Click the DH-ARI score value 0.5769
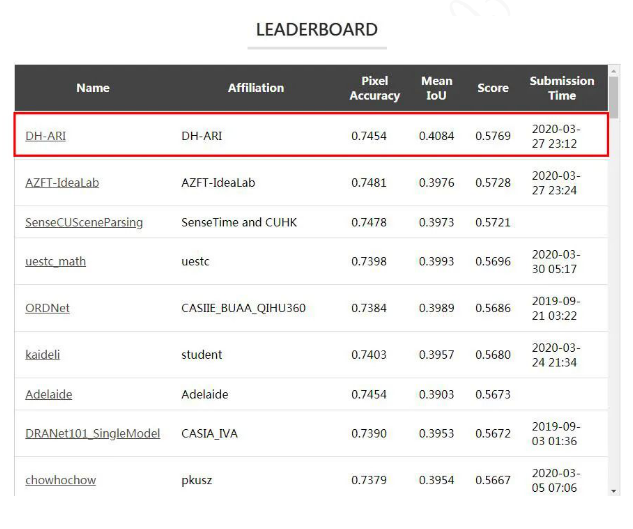This screenshot has width=633, height=529. point(493,135)
